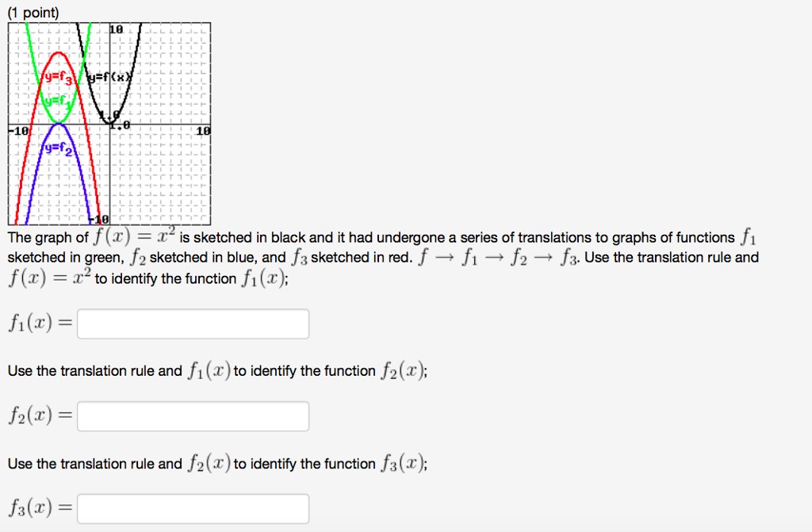Click the -10 label below the graph
The height and width of the screenshot is (532, 812).
tap(96, 217)
